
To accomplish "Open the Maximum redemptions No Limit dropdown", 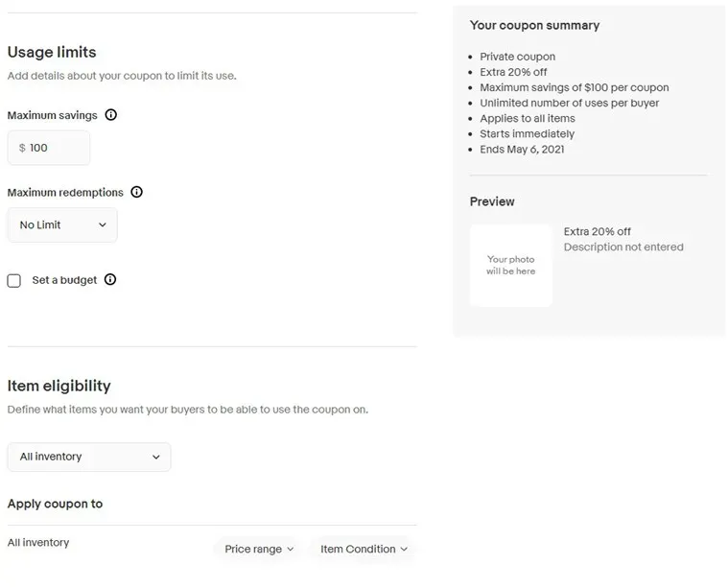I will coord(62,224).
